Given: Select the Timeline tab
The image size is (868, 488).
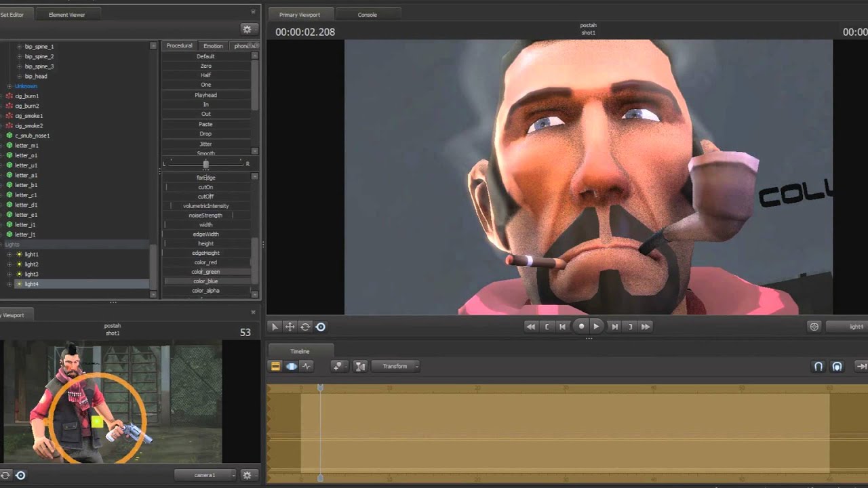Looking at the screenshot, I should pos(300,351).
